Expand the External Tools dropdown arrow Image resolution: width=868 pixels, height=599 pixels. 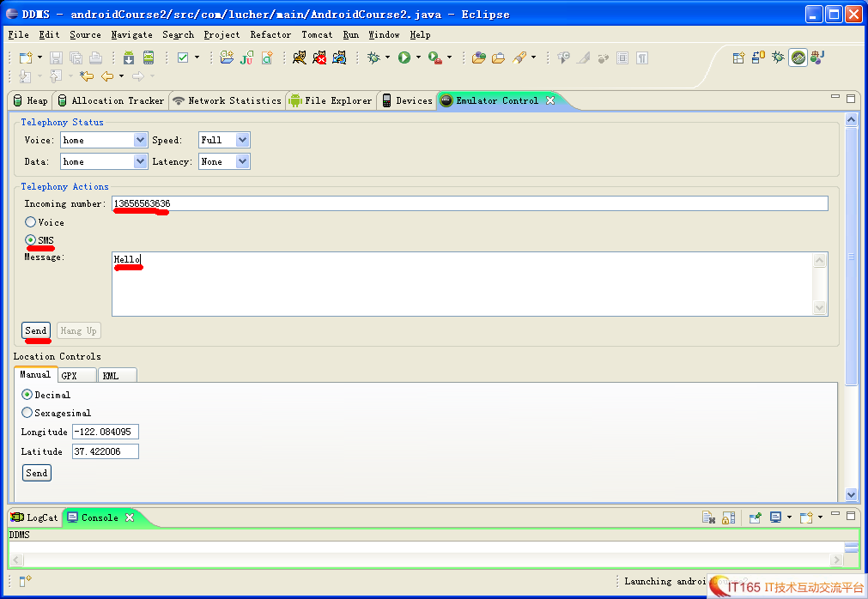450,57
